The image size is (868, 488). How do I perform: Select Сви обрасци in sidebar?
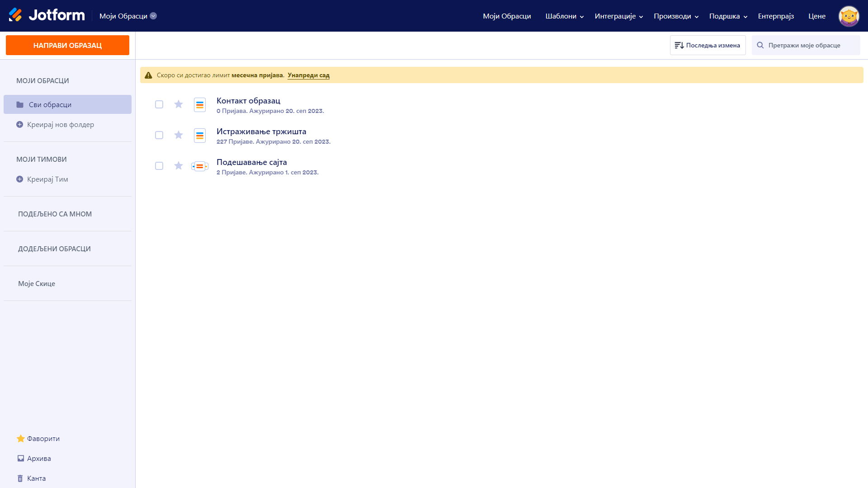[50, 104]
